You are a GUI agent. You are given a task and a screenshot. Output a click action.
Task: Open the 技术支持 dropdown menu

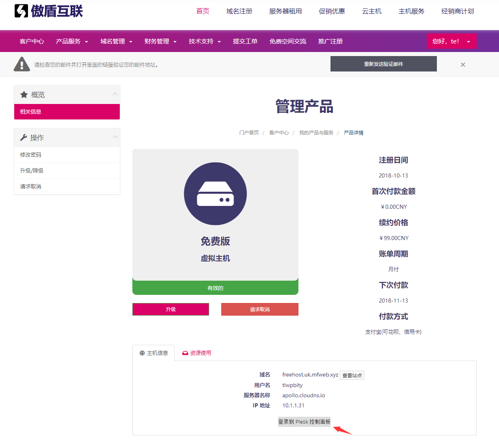click(205, 41)
